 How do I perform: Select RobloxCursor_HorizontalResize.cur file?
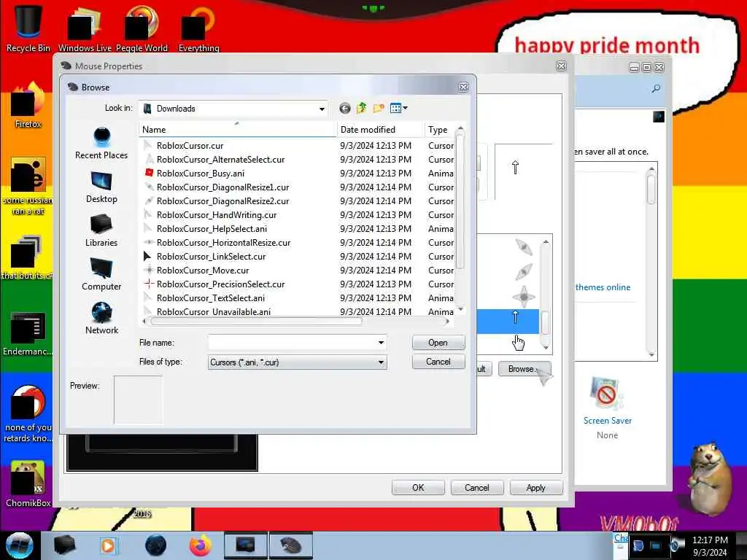(223, 242)
